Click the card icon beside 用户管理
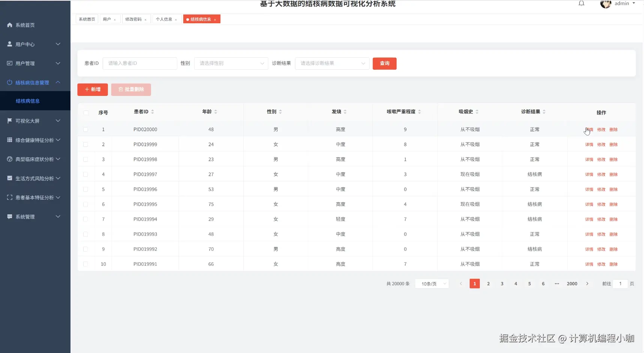Screen dimensions: 644x353 click(10, 63)
